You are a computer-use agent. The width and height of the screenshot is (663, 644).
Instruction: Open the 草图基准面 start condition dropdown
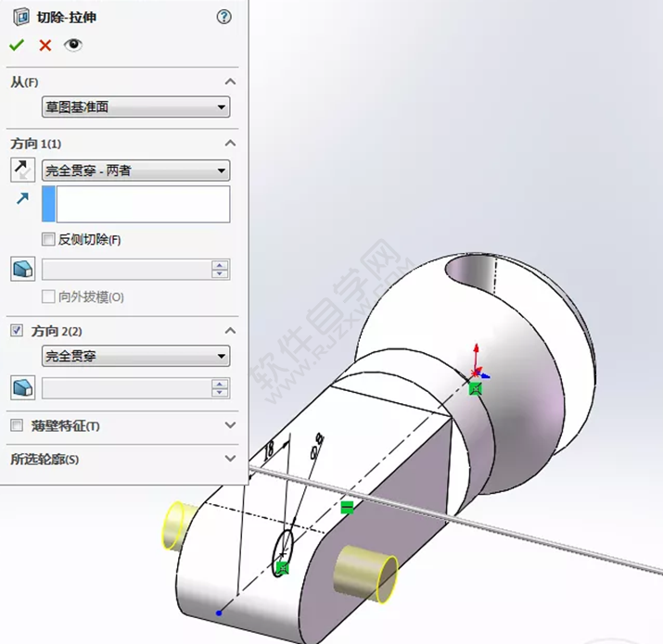click(x=135, y=107)
